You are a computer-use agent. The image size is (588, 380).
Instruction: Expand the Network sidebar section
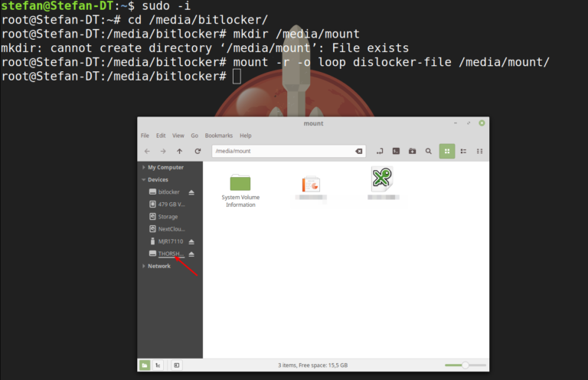tap(144, 266)
